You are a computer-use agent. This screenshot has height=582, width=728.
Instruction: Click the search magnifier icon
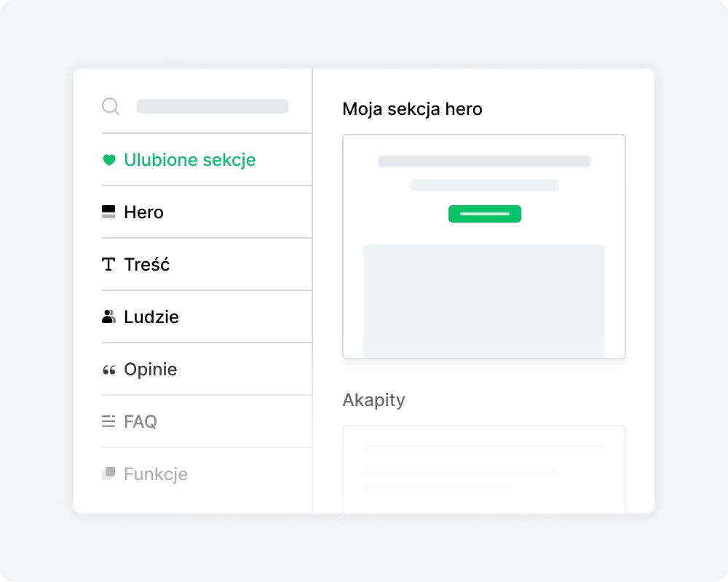coord(111,107)
